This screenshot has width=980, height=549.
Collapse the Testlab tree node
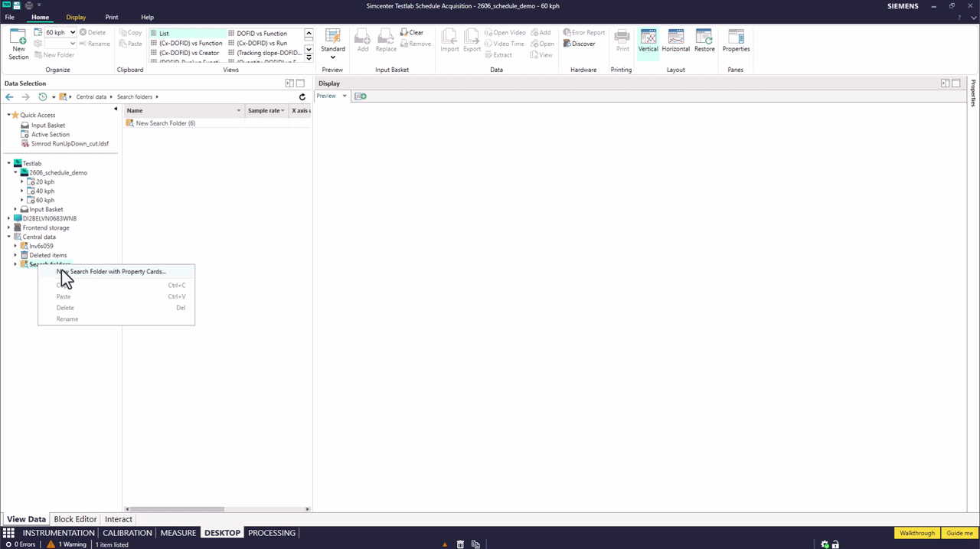click(9, 164)
